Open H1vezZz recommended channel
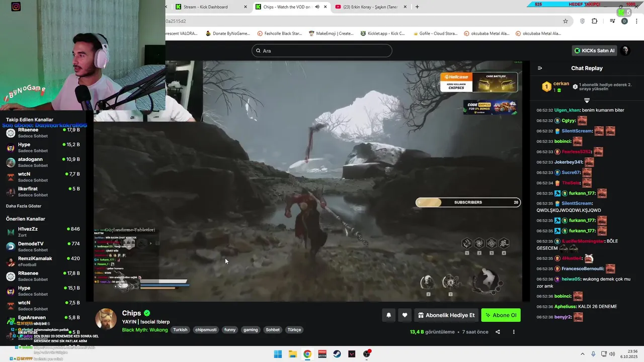The image size is (644, 362). click(43, 232)
